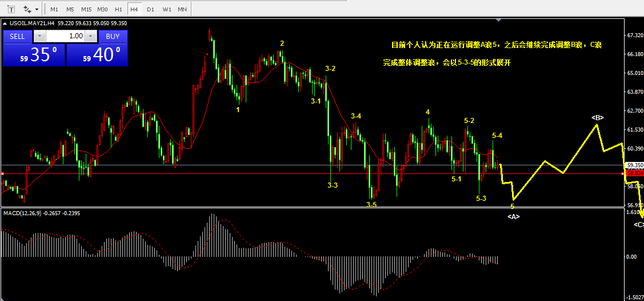Viewport: 644px width, 301px height.
Task: Select the wave label '5-3'
Action: point(481,198)
